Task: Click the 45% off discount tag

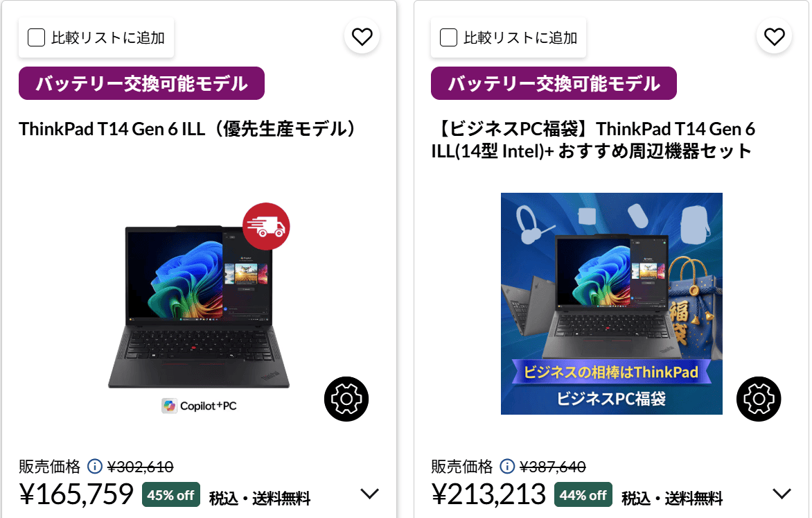Action: click(x=171, y=494)
